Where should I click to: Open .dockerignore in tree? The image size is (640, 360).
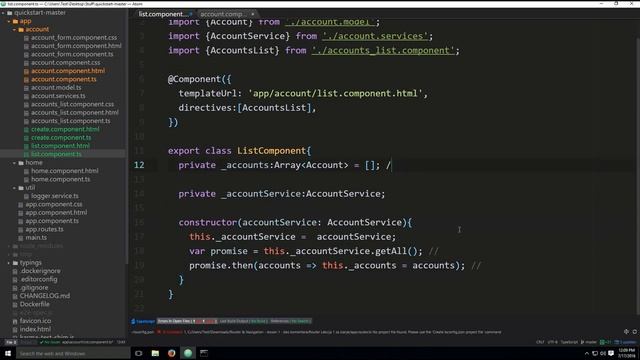[40, 271]
